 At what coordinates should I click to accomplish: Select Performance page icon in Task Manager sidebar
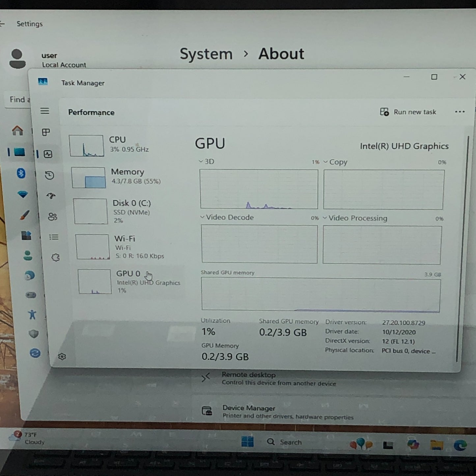click(48, 154)
